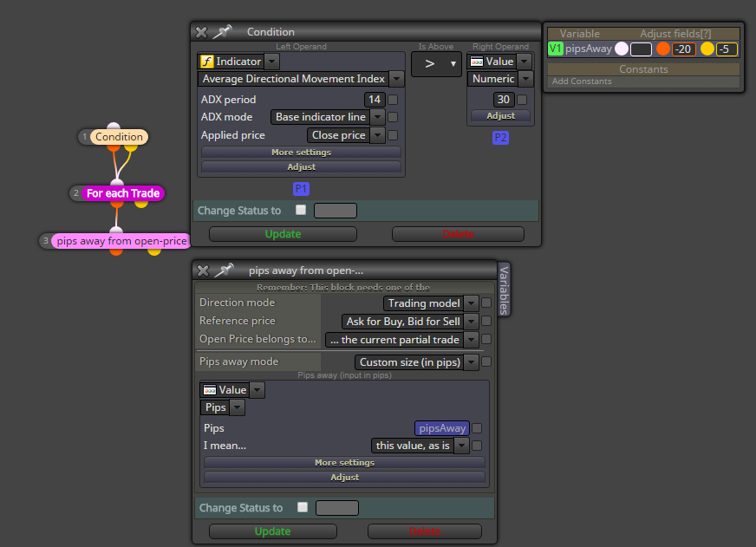The width and height of the screenshot is (756, 547).
Task: Open the this value, as is dropdown
Action: pyautogui.click(x=462, y=446)
